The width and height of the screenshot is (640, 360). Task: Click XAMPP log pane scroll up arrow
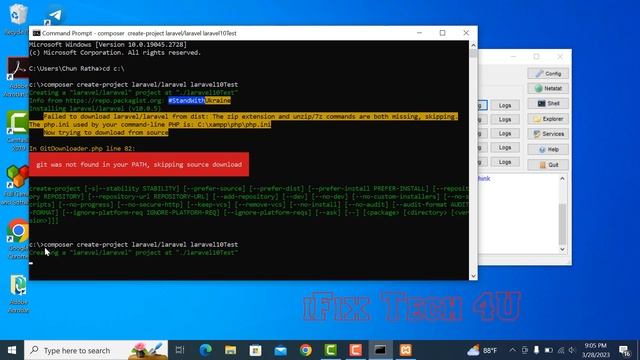coord(562,179)
